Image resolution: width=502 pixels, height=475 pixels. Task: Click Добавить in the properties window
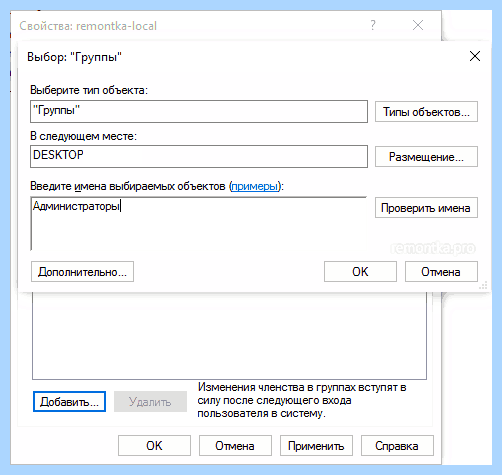click(69, 402)
